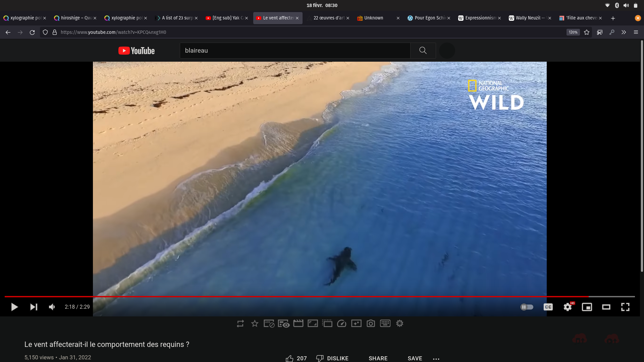644x362 pixels.
Task: Toggle the autoplay switch in the player
Action: click(527, 307)
